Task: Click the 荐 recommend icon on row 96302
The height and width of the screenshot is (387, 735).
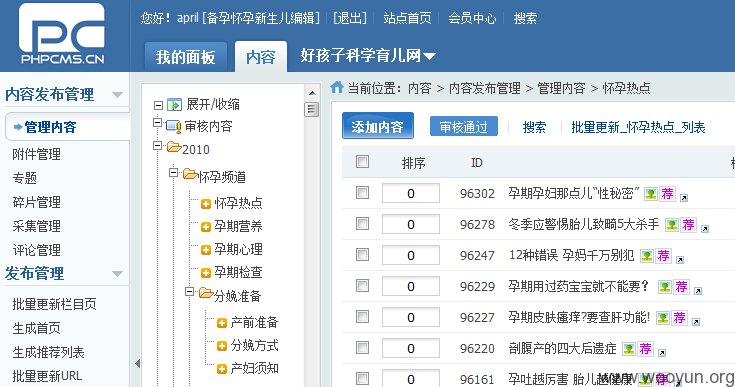Action: coord(668,194)
